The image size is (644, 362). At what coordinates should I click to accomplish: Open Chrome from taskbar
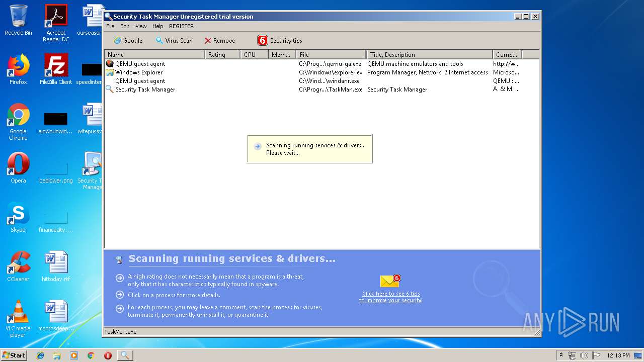(x=91, y=355)
